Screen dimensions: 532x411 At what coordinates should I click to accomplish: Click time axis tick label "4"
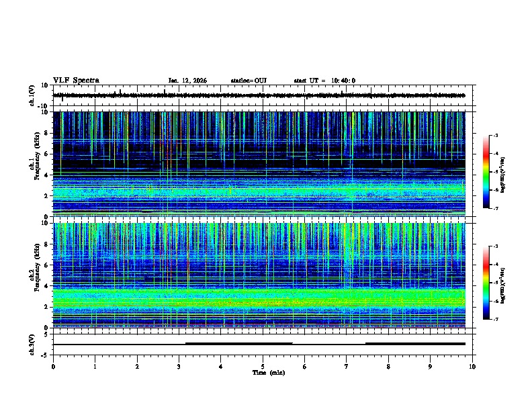point(221,367)
